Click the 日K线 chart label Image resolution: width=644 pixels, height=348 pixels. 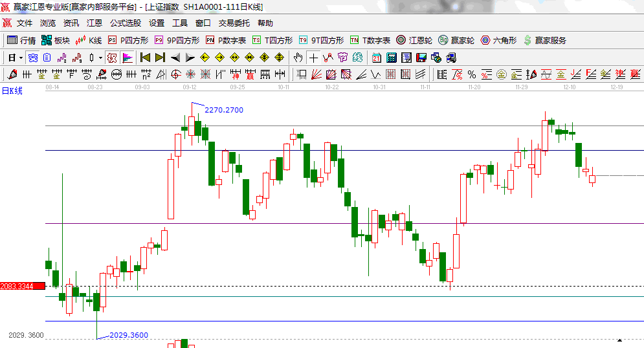[12, 91]
